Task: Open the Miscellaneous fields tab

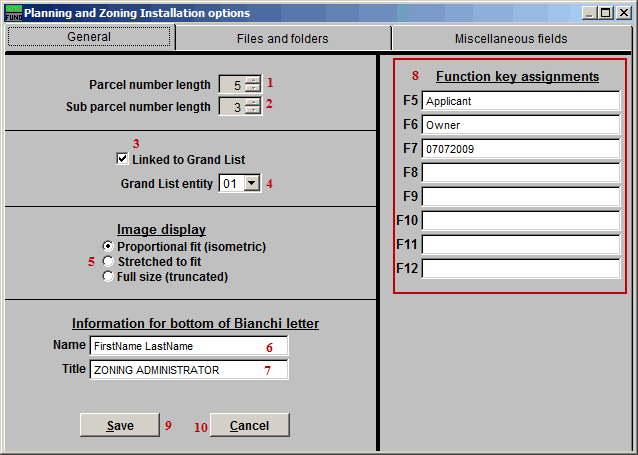Action: coord(510,39)
